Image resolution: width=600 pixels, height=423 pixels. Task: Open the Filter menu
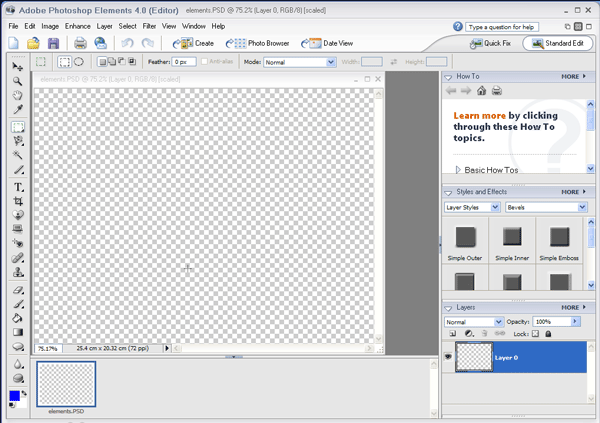(149, 26)
